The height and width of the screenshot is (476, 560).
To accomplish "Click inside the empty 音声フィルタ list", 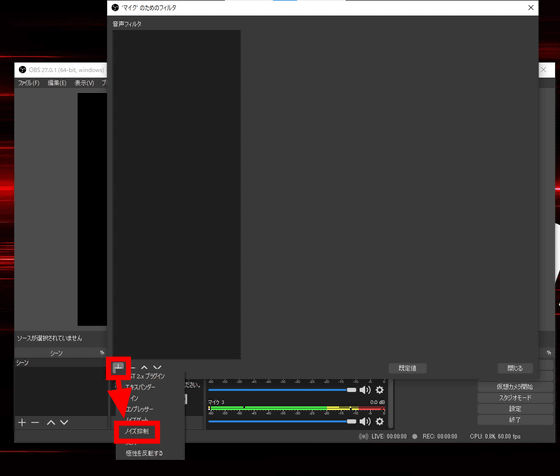I will tap(177, 195).
